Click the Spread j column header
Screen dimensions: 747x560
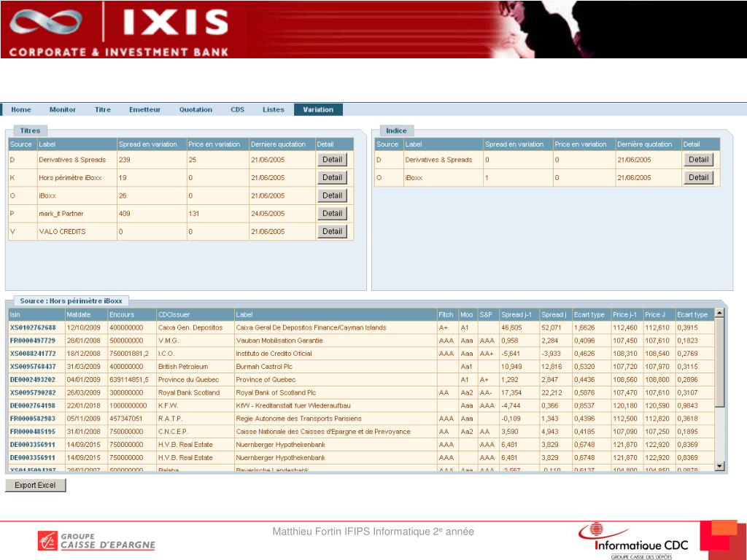click(x=555, y=315)
